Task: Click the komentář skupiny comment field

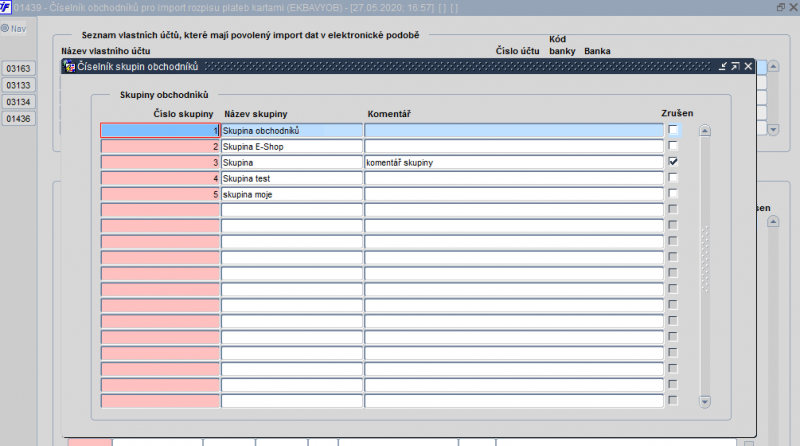Action: tap(514, 162)
